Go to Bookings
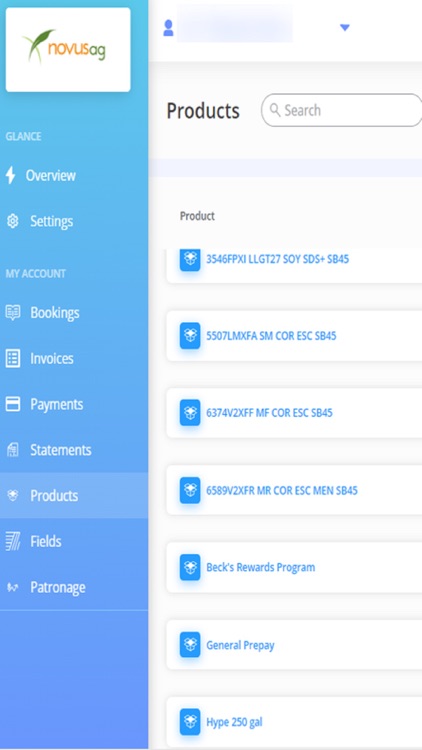Screen dimensions: 422x750 tap(55, 313)
